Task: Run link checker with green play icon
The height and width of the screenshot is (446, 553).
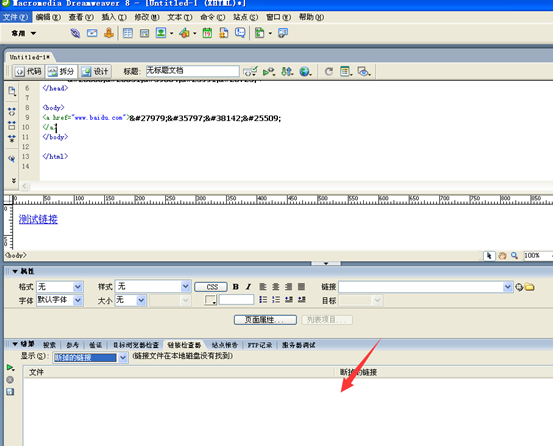Action: [10, 368]
